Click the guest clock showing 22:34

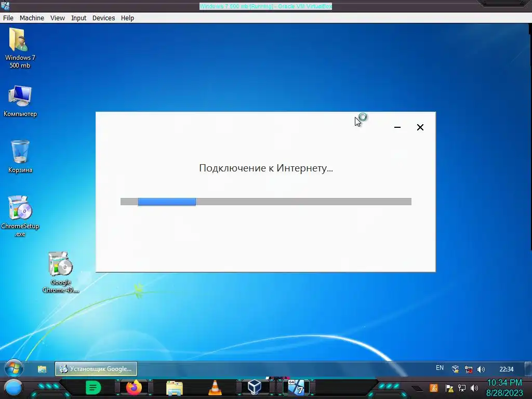506,369
